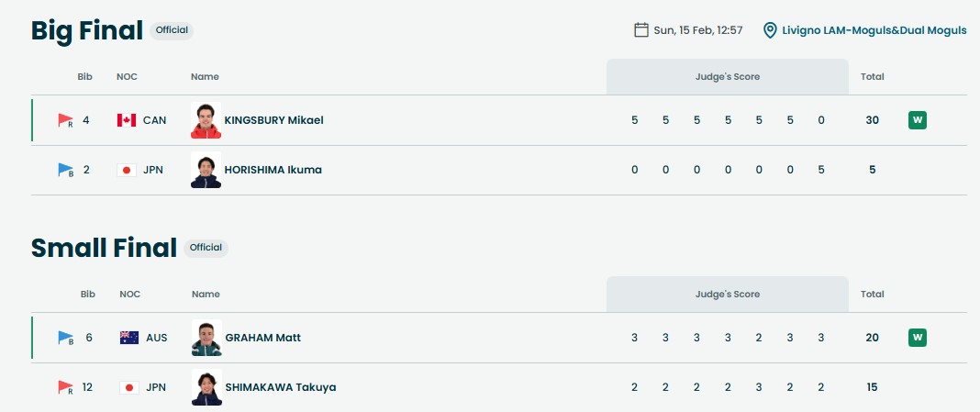980x412 pixels.
Task: Open GRAHAM Matt athlete profile
Action: pos(262,338)
